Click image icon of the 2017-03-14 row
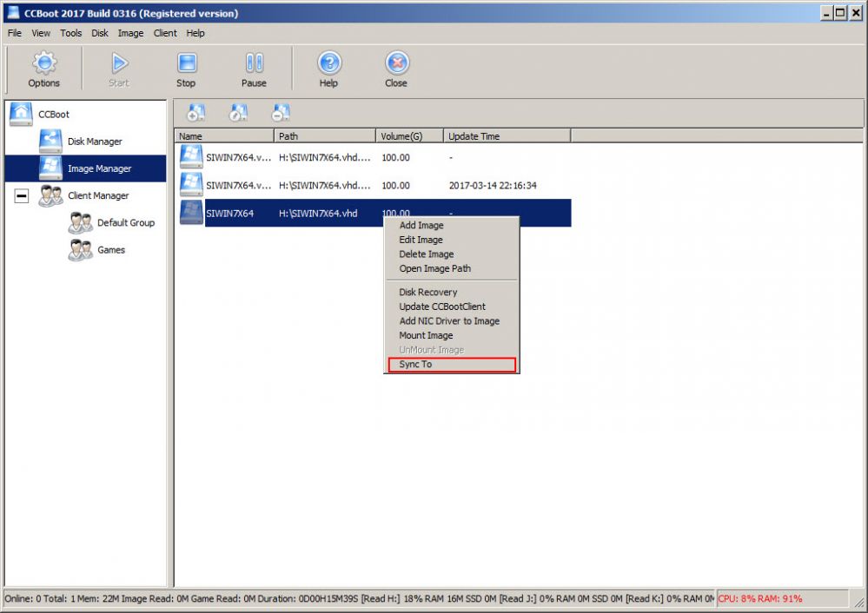Viewport: 868px width, 613px height. pos(191,185)
